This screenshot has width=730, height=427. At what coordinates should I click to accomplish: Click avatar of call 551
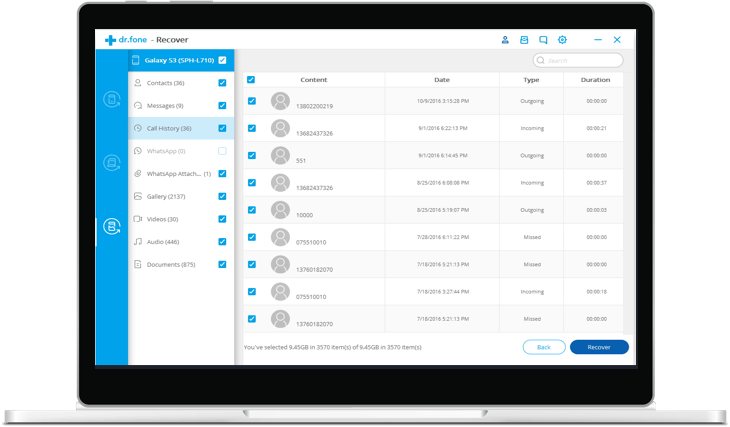click(280, 156)
